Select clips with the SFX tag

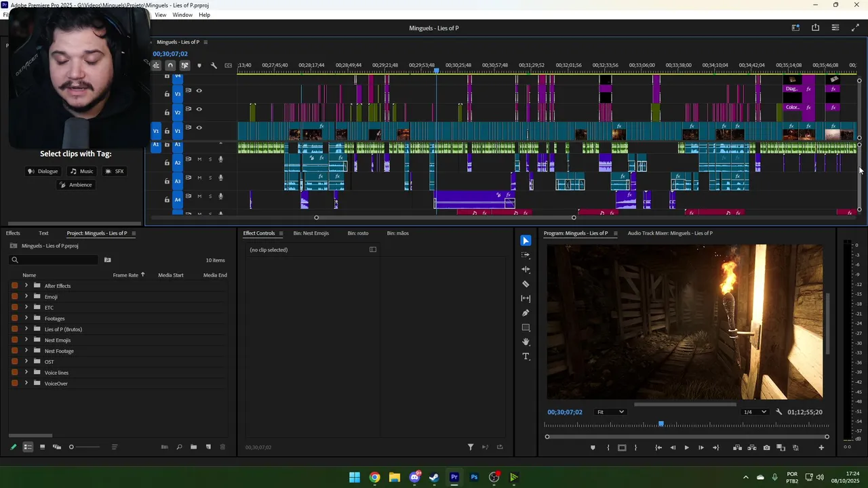click(x=114, y=171)
